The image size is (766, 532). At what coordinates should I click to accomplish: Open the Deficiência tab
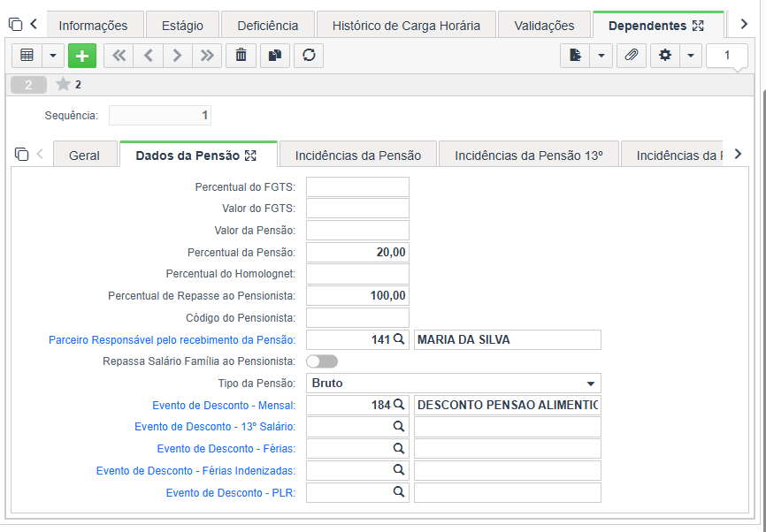pyautogui.click(x=268, y=26)
